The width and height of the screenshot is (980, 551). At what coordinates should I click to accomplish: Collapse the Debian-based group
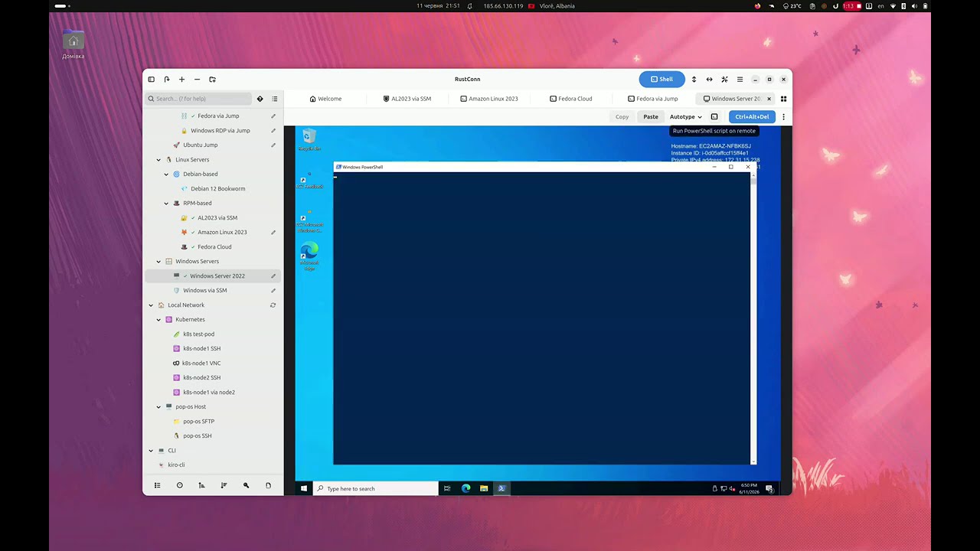[166, 174]
